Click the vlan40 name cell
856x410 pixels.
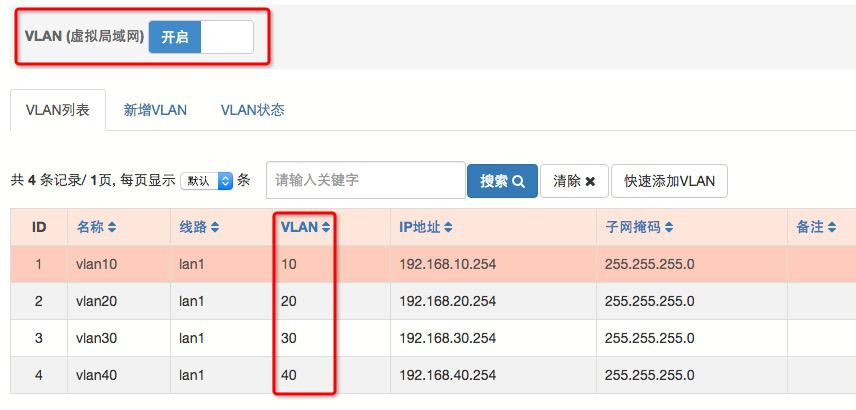[96, 375]
